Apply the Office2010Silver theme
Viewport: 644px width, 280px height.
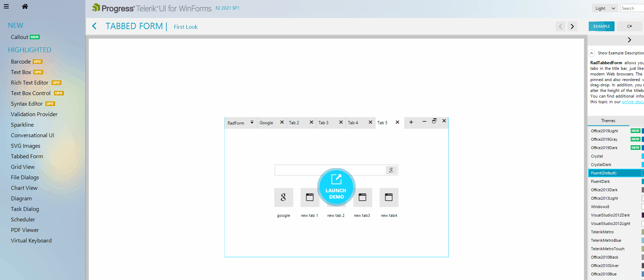[x=616, y=266]
